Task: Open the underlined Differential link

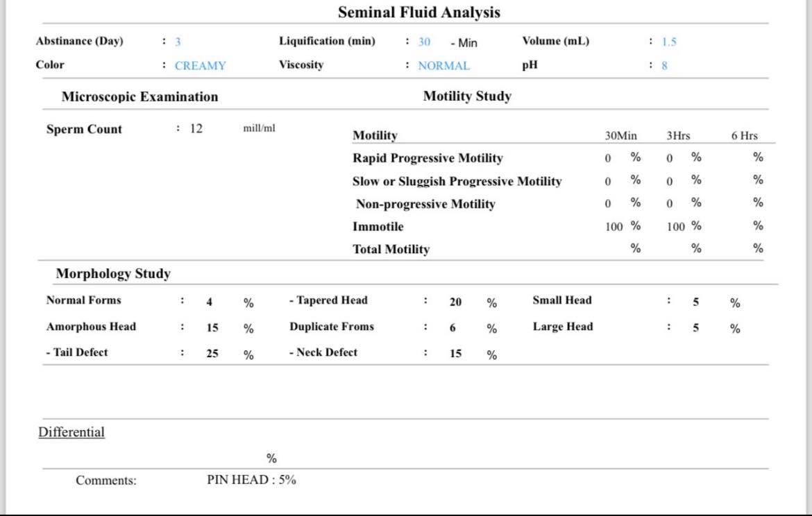Action: click(71, 432)
